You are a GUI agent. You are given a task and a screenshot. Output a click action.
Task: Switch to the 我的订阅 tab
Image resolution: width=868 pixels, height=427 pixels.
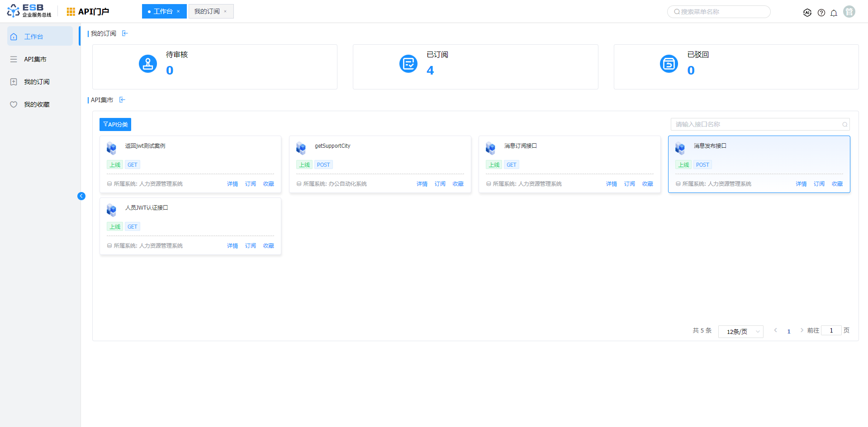point(207,11)
